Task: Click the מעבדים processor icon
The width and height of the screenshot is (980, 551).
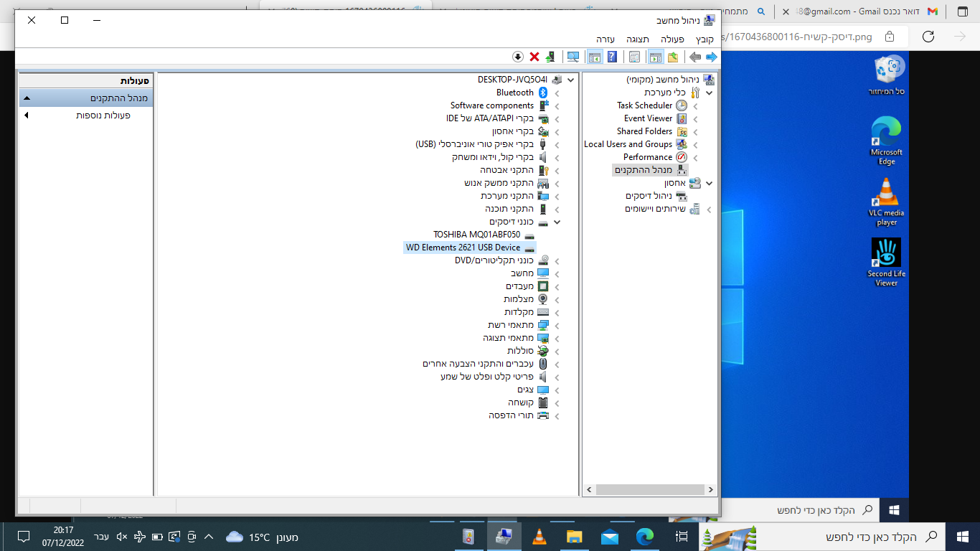Action: pos(543,286)
